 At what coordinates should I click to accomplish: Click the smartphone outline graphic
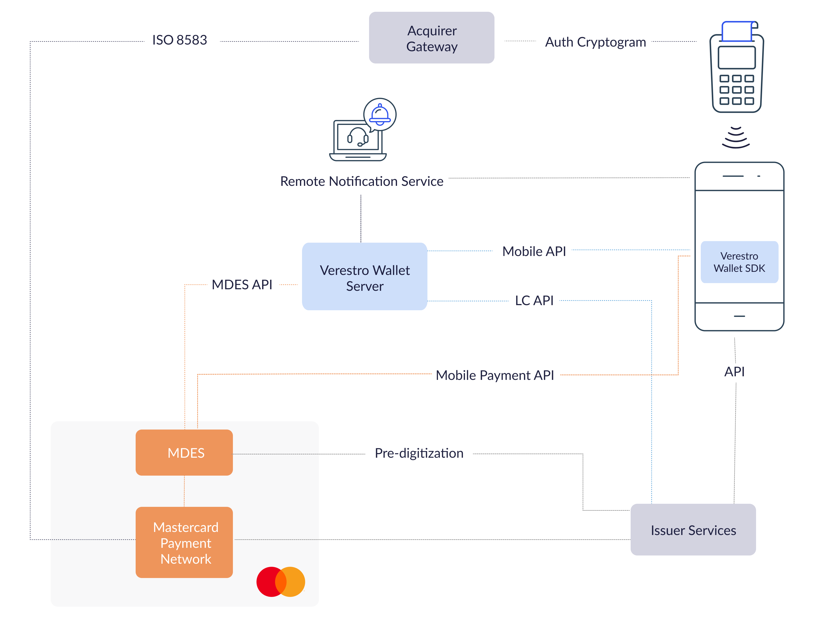point(739,247)
